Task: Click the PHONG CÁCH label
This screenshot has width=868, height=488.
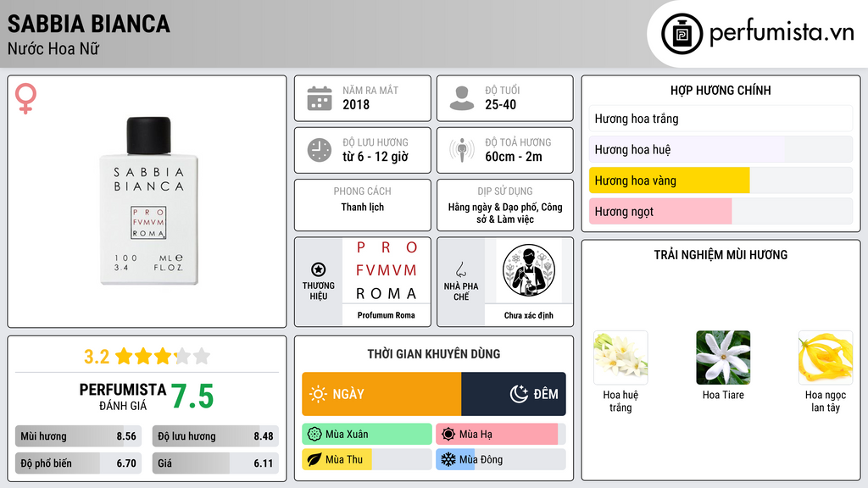Action: click(x=363, y=191)
